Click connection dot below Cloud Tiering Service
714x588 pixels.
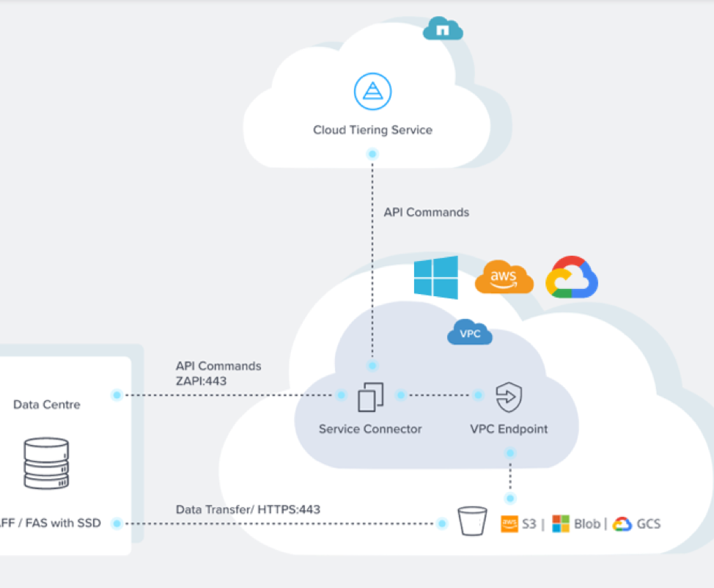pos(372,154)
